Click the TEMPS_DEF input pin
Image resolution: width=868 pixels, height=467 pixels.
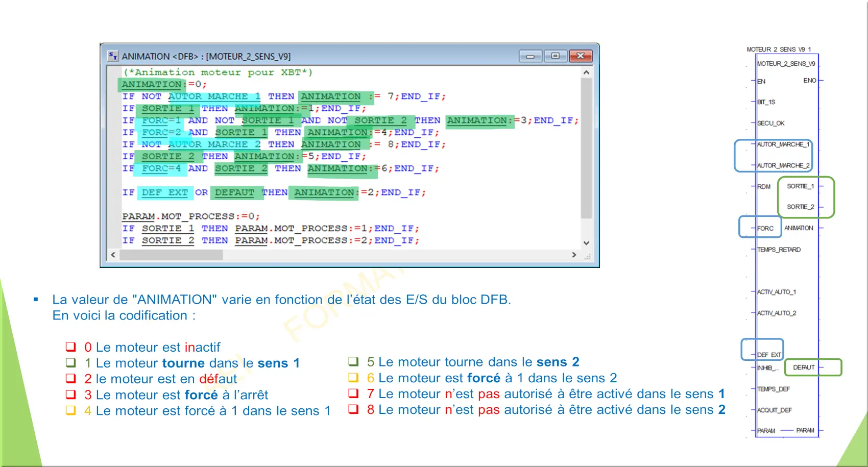pos(773,389)
